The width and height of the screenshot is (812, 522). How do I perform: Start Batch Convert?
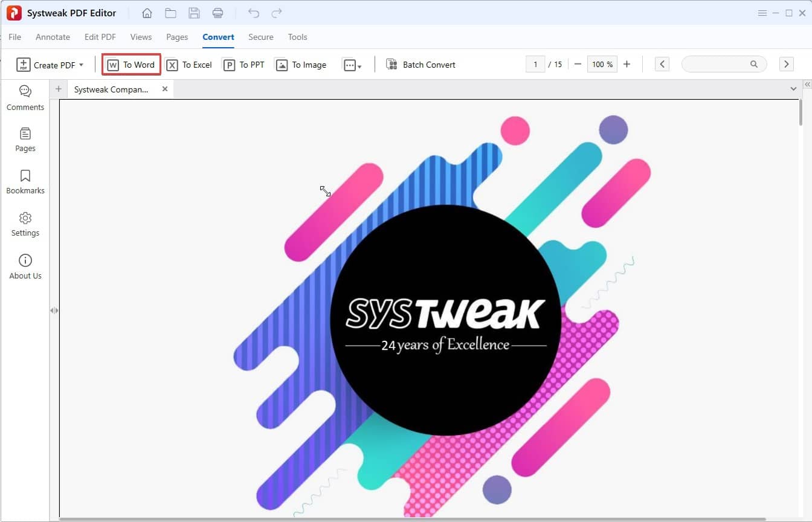[420, 65]
